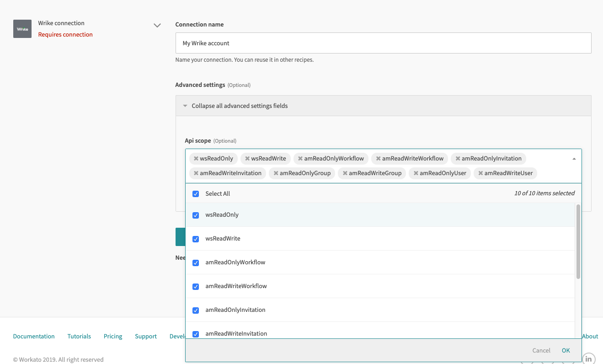Expand the Wrike connection header chevron
Screen dimensions: 603x364
pyautogui.click(x=157, y=26)
